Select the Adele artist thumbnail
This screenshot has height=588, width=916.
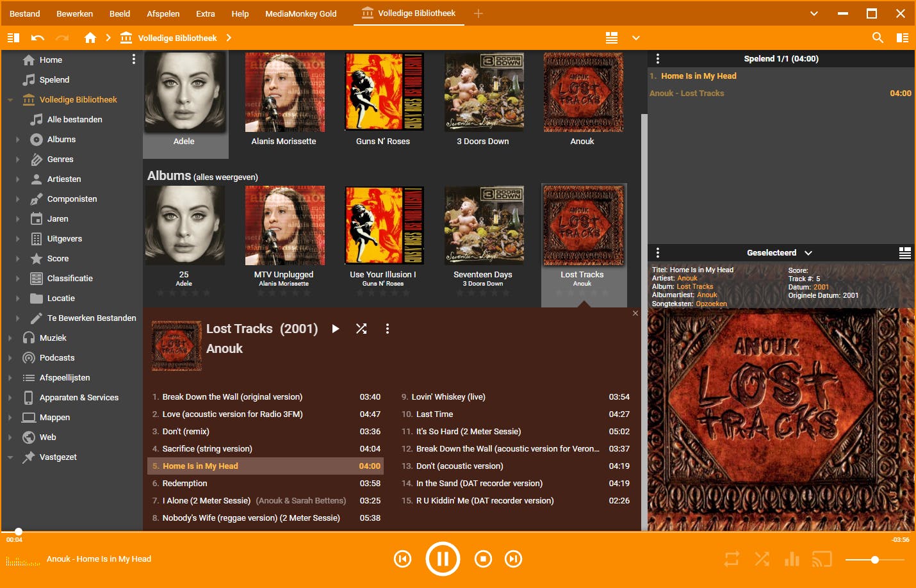(x=184, y=92)
